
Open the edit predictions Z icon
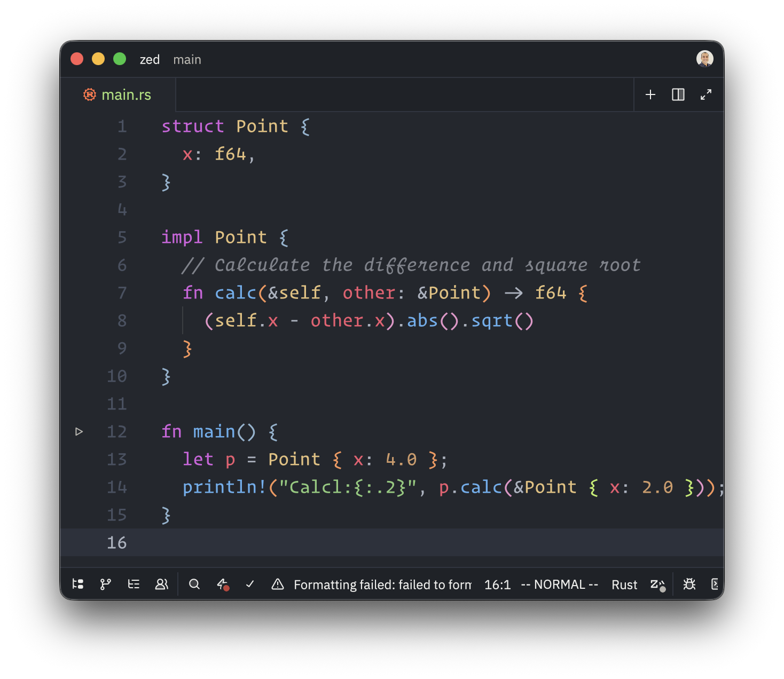click(x=657, y=585)
